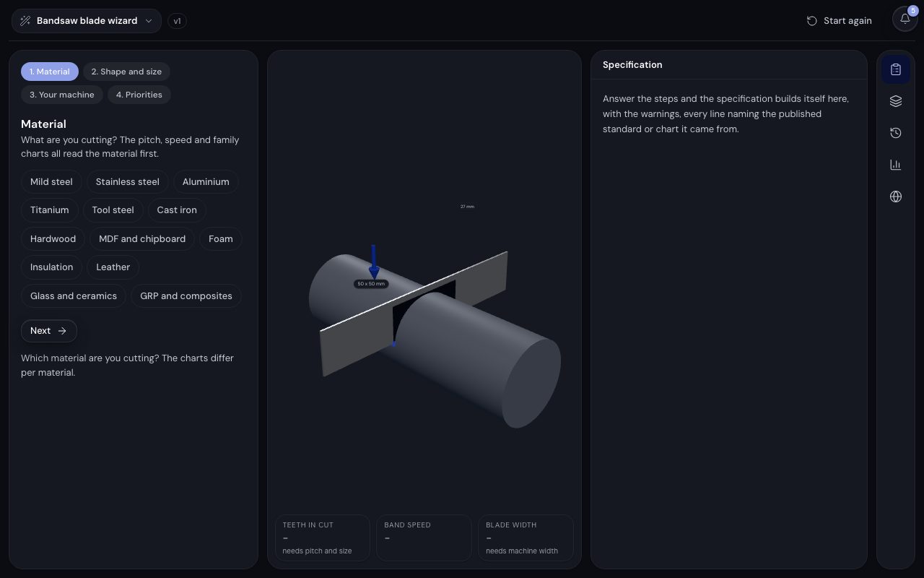Image resolution: width=924 pixels, height=578 pixels.
Task: Click the Next button
Action: click(49, 331)
